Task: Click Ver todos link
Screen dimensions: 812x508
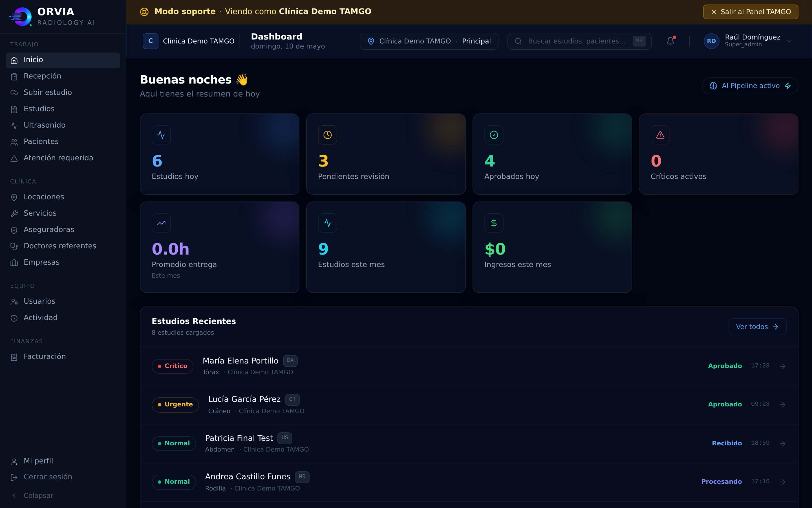Action: pyautogui.click(x=757, y=327)
